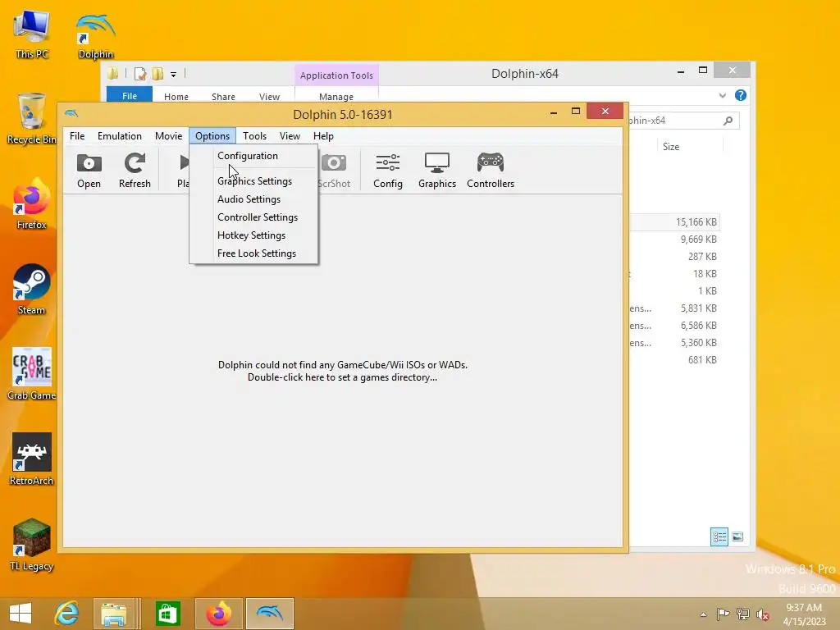Close the open Options menu header
The height and width of the screenshot is (630, 840).
pyautogui.click(x=212, y=136)
